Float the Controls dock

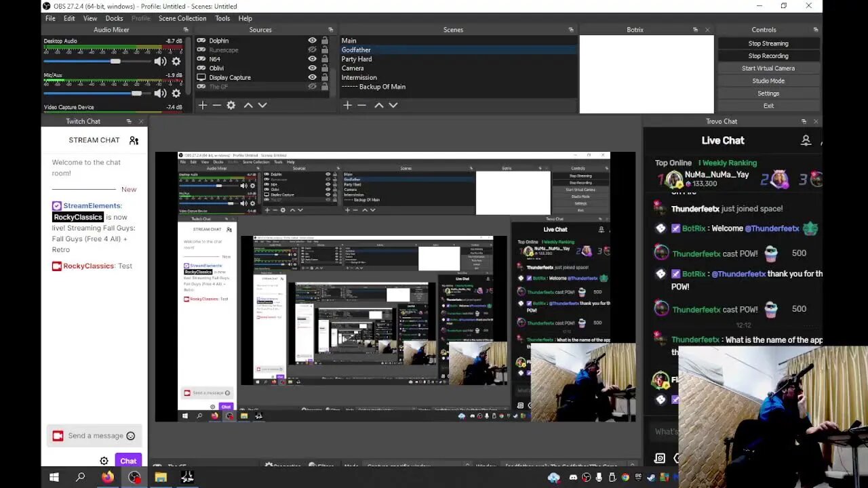coord(816,30)
